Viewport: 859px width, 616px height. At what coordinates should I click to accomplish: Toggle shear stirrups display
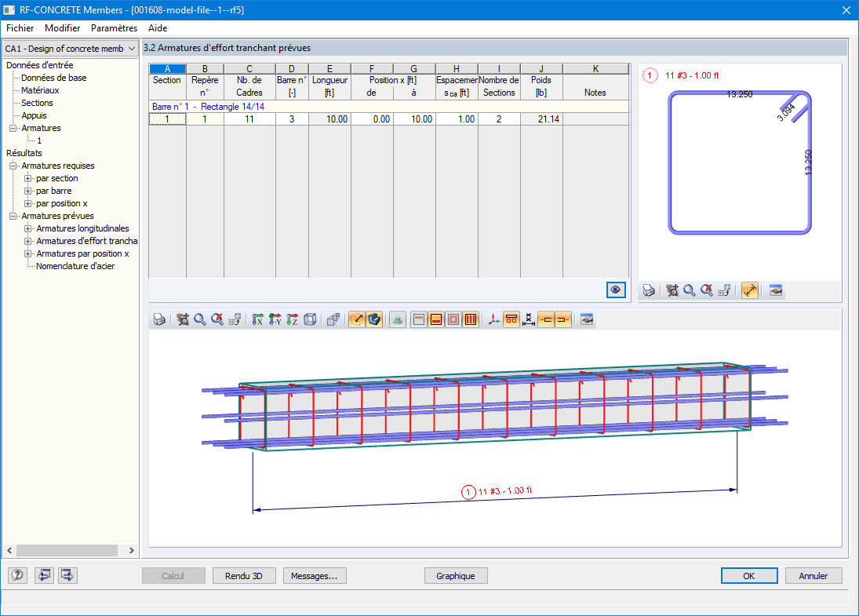pos(471,319)
